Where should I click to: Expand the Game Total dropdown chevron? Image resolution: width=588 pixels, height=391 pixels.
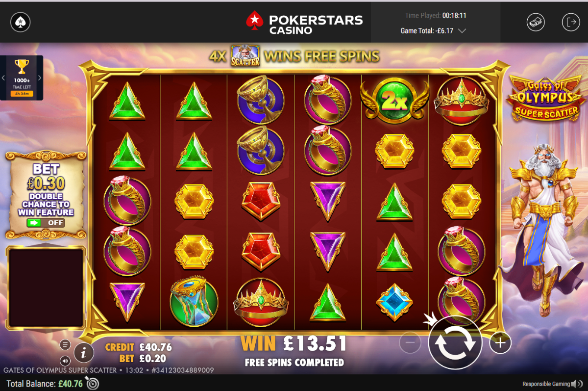[461, 31]
